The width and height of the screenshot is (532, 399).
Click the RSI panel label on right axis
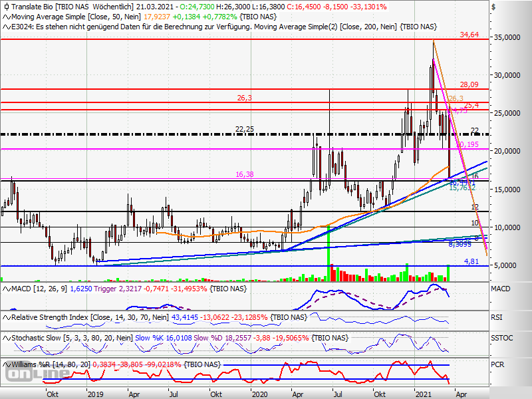point(497,318)
